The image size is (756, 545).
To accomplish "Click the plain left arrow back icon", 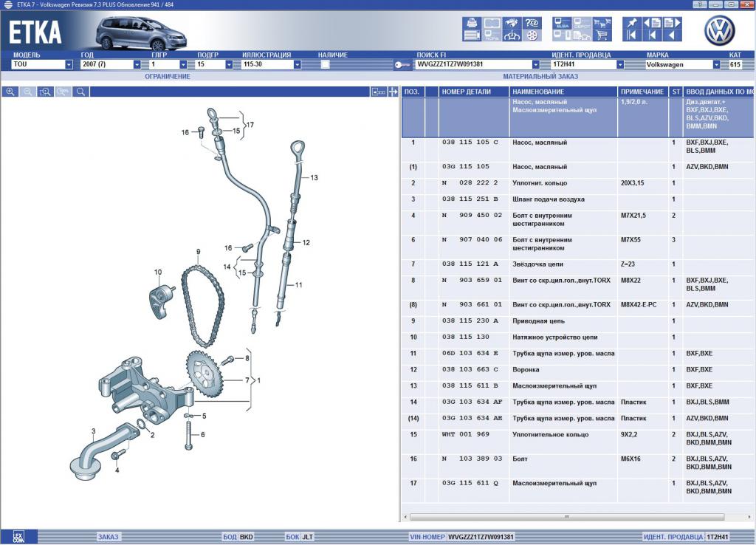I will tap(672, 35).
